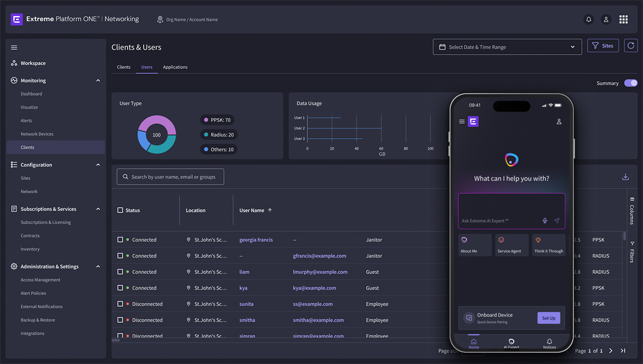Click the phone hamburger menu icon
Image resolution: width=643 pixels, height=364 pixels.
462,122
